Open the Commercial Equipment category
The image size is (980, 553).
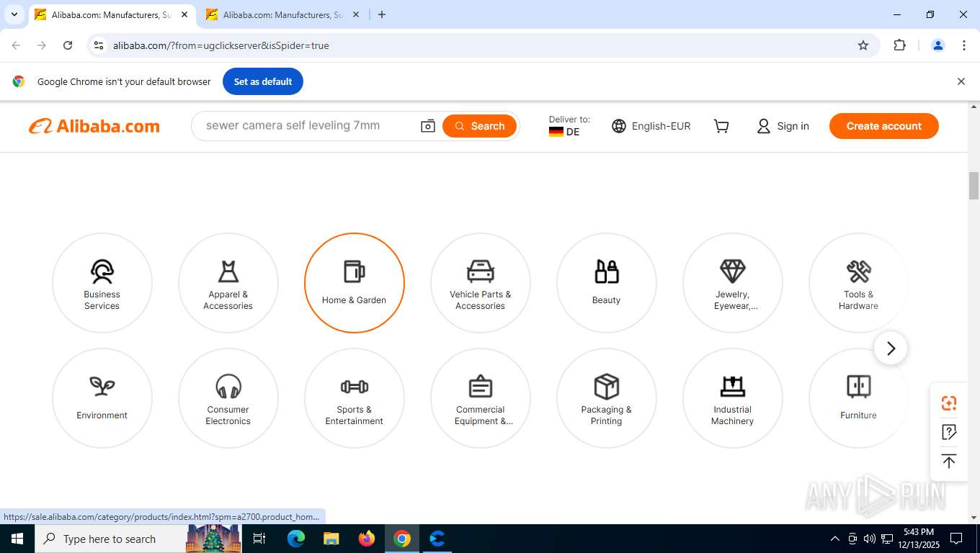coord(481,398)
